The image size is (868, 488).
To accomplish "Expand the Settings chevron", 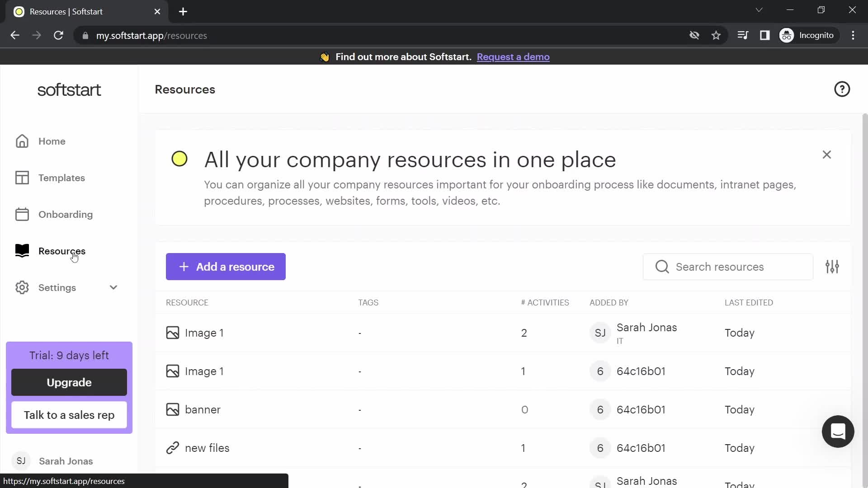I will click(113, 287).
